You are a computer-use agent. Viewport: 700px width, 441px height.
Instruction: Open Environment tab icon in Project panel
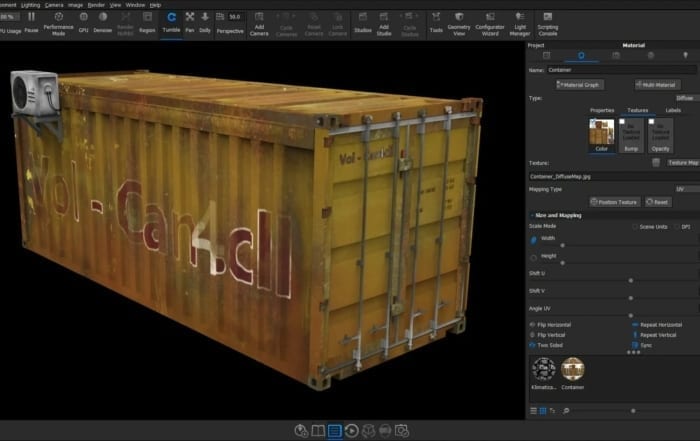click(x=651, y=55)
